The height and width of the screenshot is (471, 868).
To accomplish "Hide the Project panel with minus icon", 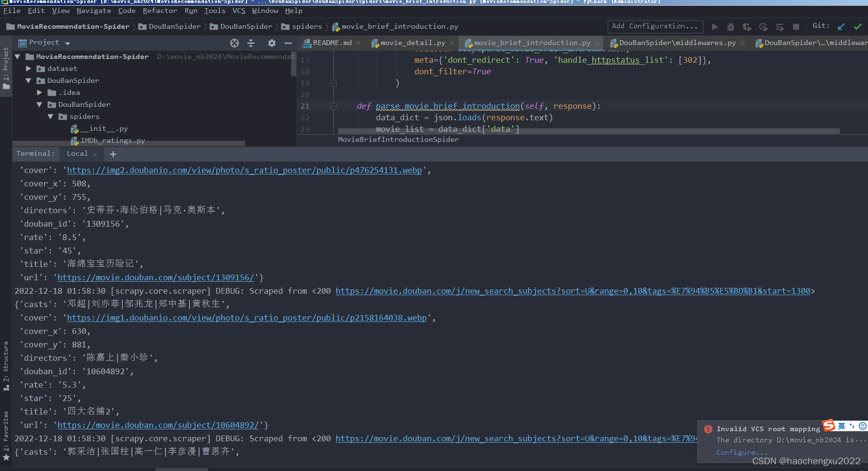I will (288, 43).
